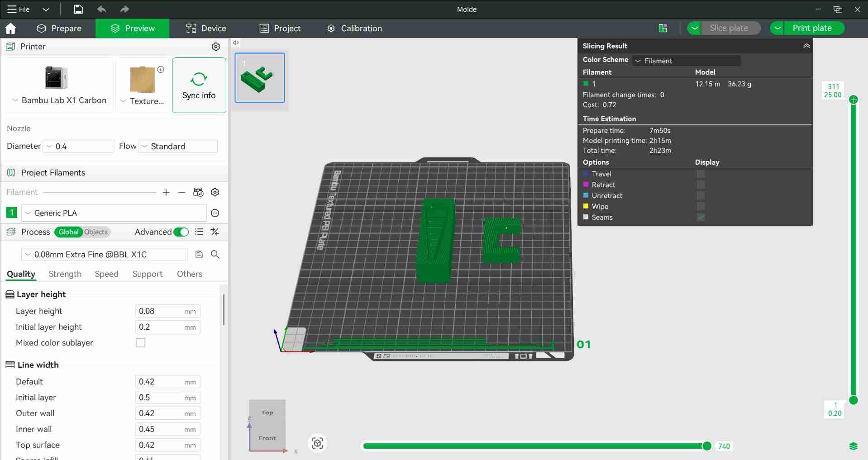This screenshot has width=868, height=460.
Task: Open the Color Scheme Filament dropdown
Action: click(687, 61)
